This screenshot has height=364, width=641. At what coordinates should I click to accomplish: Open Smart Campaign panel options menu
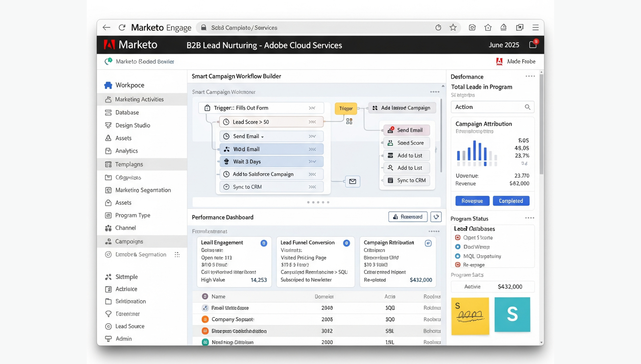pyautogui.click(x=435, y=92)
